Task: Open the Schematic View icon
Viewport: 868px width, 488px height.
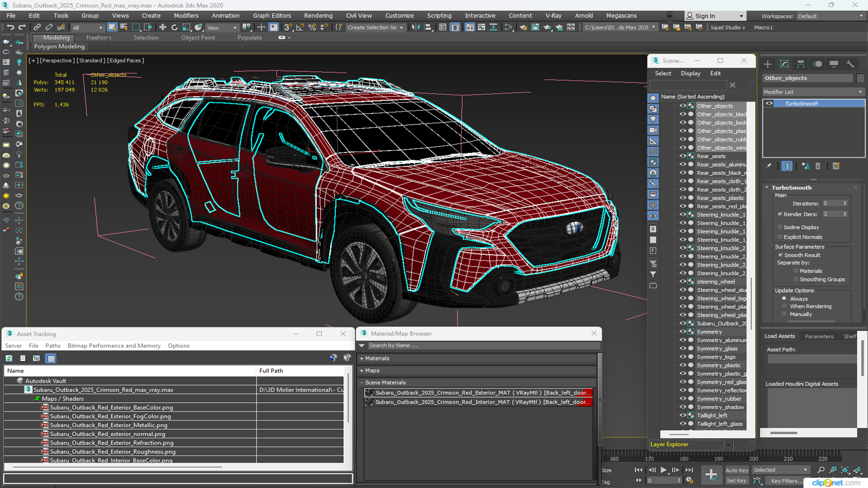Action: click(x=493, y=28)
